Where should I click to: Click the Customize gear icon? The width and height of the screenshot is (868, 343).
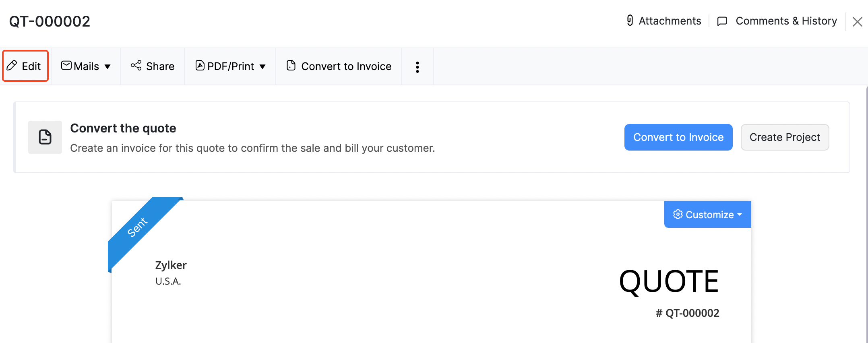tap(678, 215)
